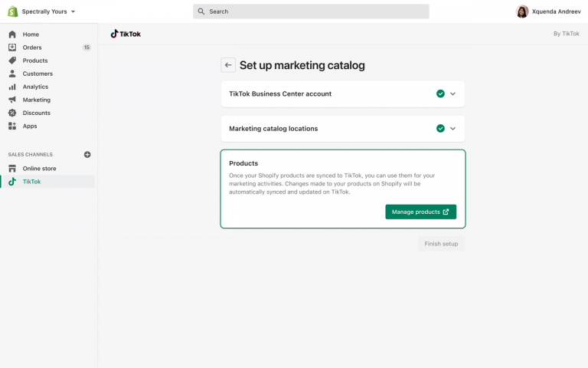Click the Shopify bag logo

[13, 11]
